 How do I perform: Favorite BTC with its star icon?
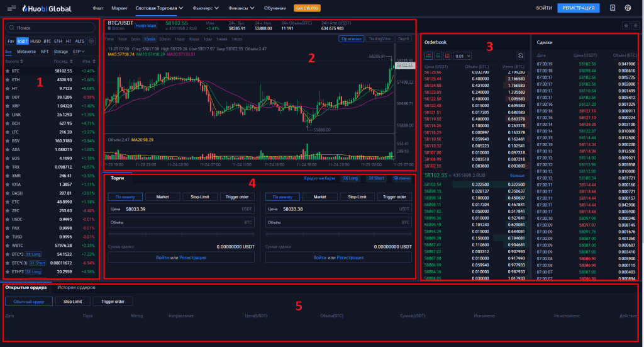[x=8, y=71]
